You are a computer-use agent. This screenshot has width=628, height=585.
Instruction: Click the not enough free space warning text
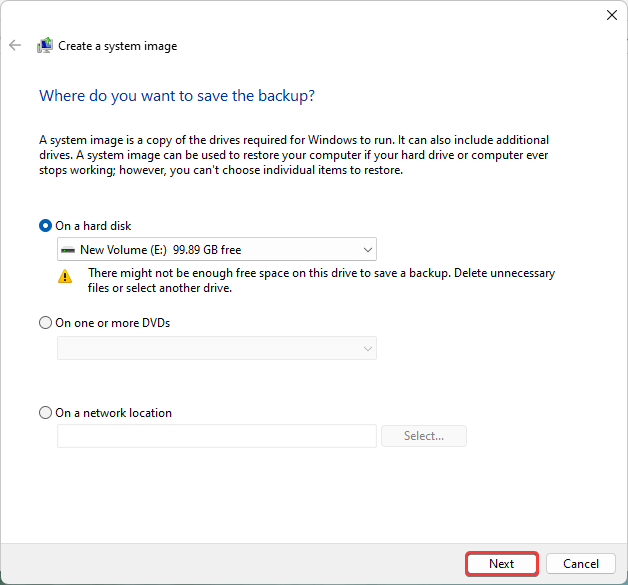click(x=321, y=280)
